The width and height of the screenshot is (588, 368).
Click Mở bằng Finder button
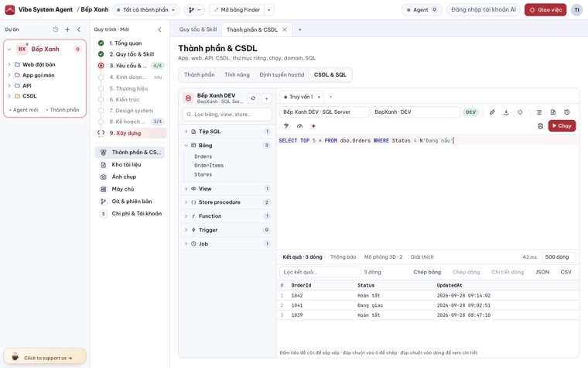[237, 10]
